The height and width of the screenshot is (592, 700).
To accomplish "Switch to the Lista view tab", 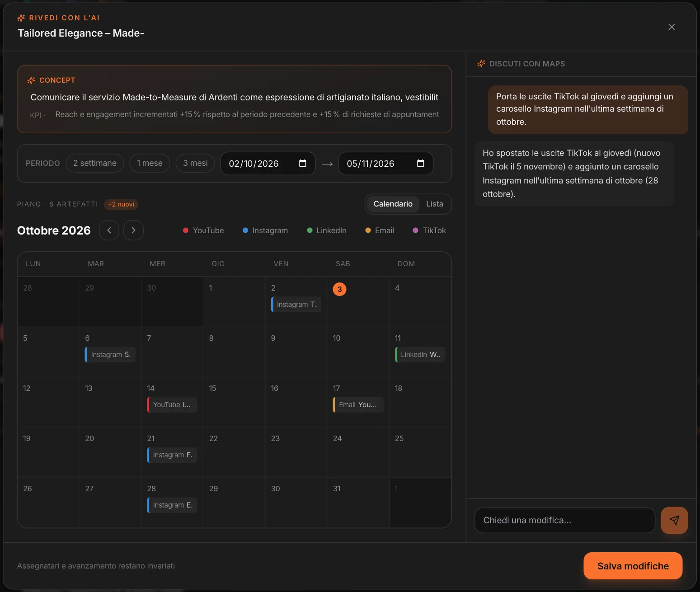I will 435,204.
